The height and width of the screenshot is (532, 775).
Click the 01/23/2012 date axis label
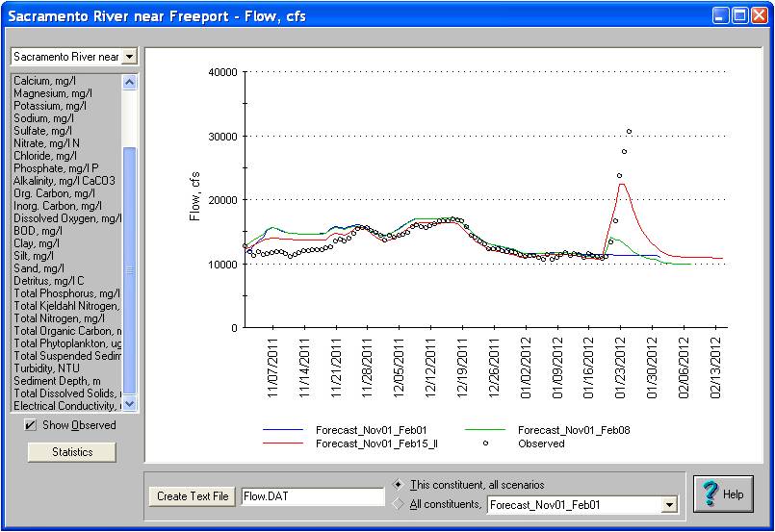[x=620, y=368]
